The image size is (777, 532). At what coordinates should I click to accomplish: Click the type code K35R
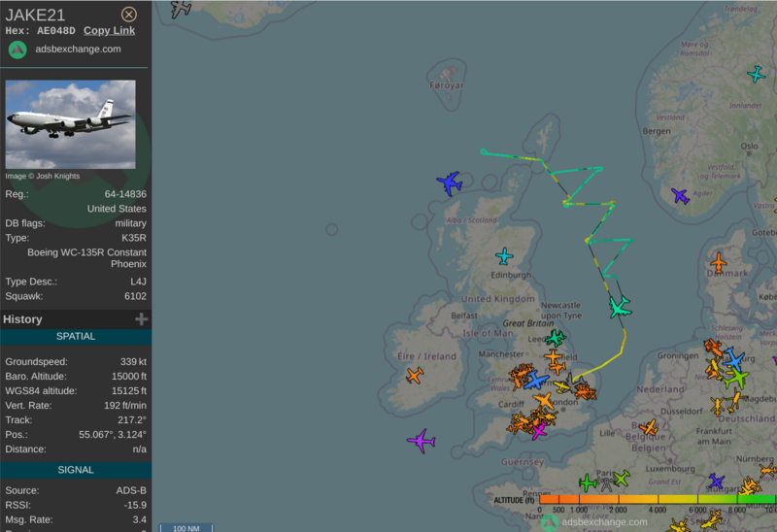pos(134,238)
